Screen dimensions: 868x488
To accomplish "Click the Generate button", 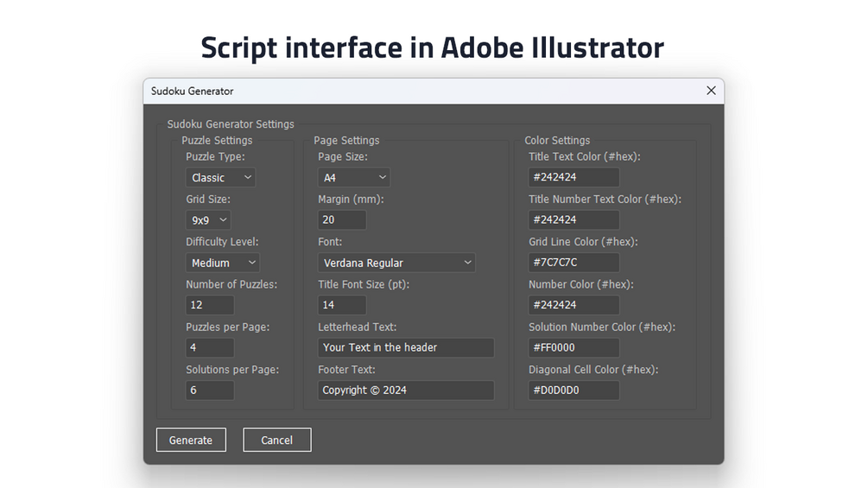I will [191, 440].
